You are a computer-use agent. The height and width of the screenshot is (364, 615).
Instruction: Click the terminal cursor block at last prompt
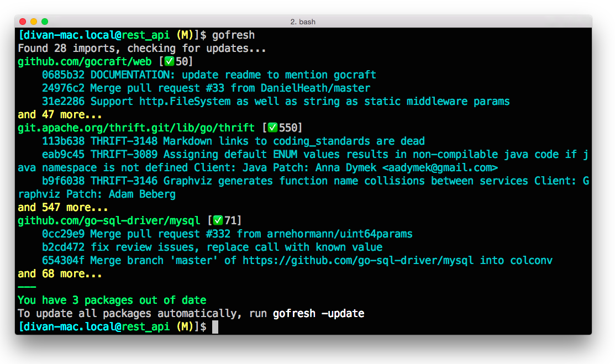[x=215, y=327]
